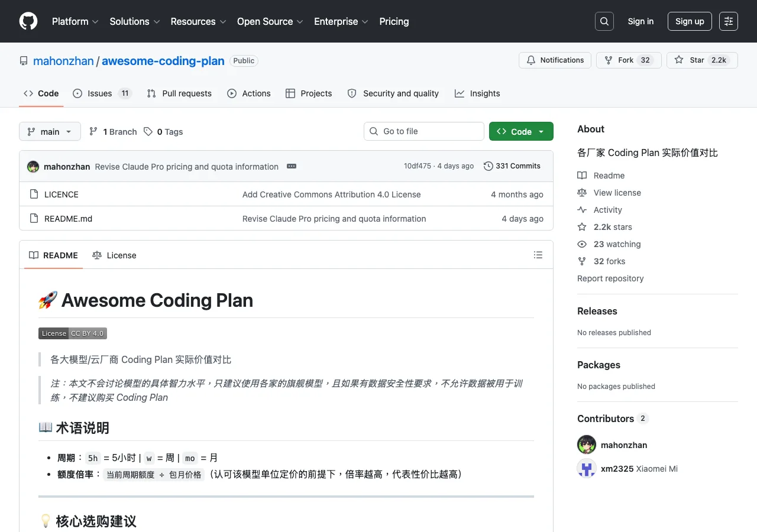Star the repository
The image size is (757, 532).
pyautogui.click(x=702, y=60)
